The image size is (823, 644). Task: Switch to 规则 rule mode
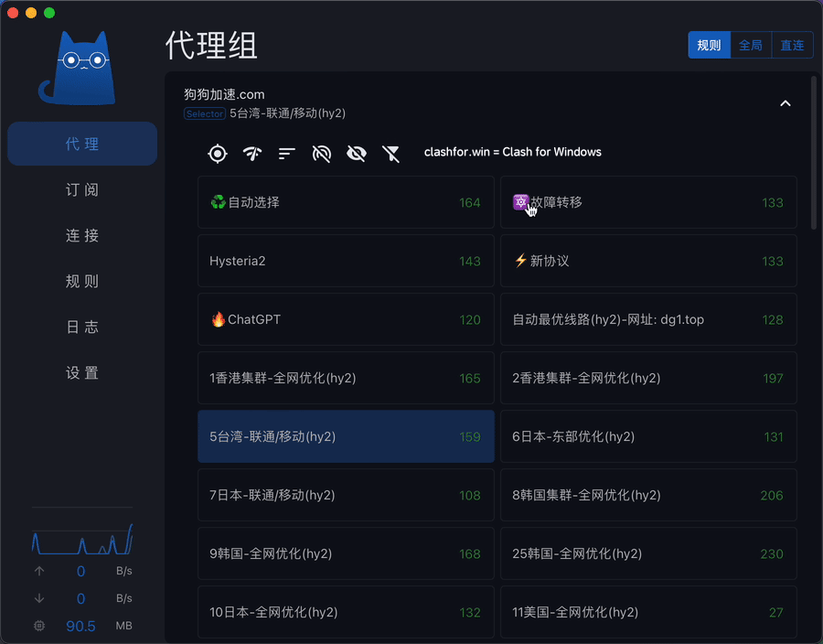[x=709, y=45]
